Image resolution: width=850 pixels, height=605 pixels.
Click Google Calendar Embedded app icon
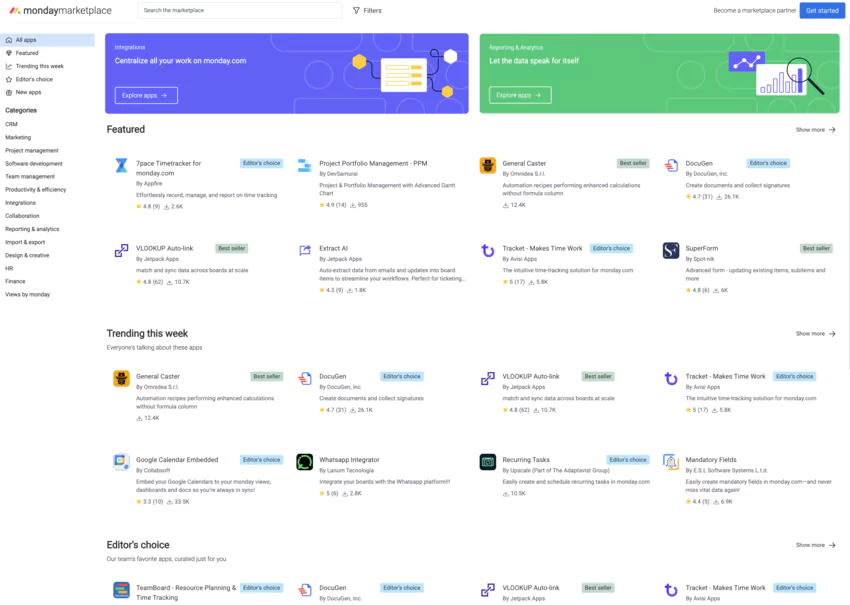[x=121, y=461]
